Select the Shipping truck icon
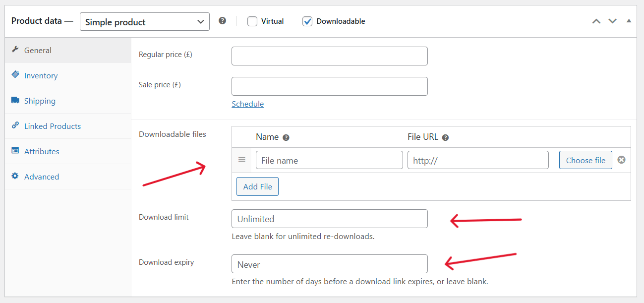This screenshot has width=644, height=303. coord(15,100)
